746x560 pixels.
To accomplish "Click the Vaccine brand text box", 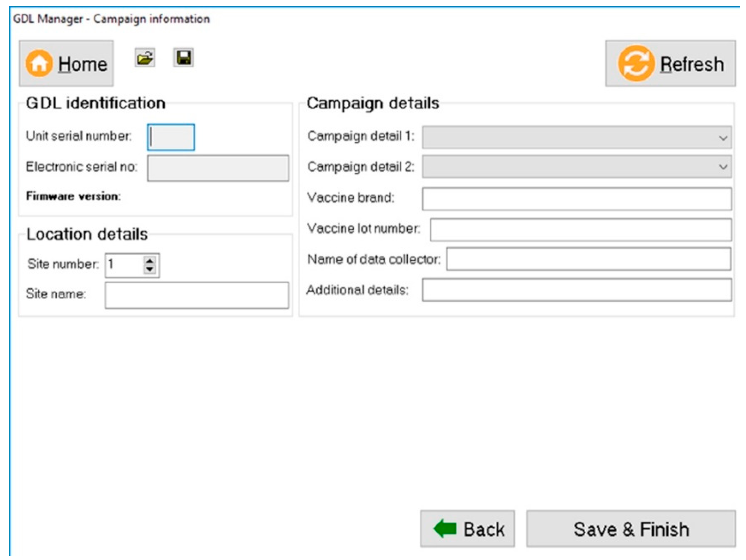I will click(577, 199).
